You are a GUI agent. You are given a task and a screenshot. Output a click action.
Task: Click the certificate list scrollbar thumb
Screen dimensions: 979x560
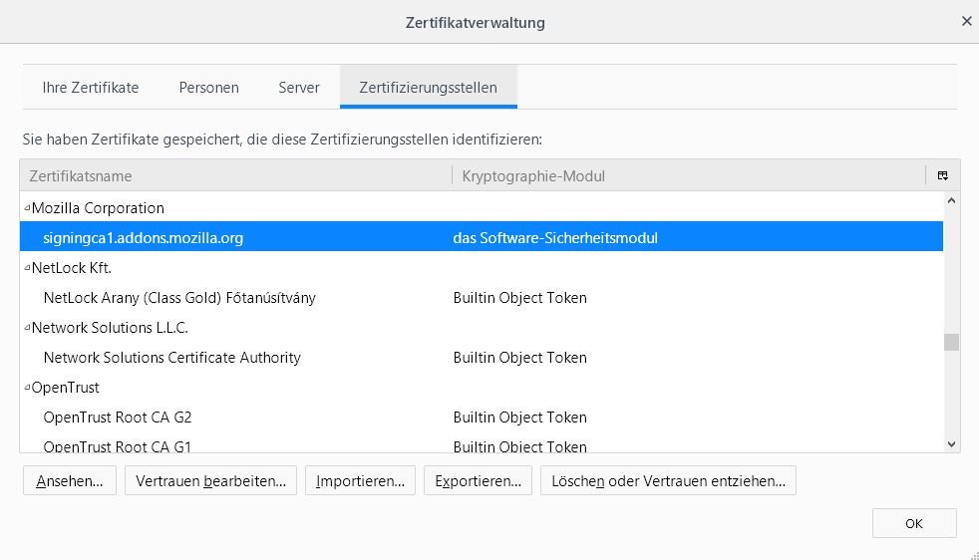click(951, 342)
